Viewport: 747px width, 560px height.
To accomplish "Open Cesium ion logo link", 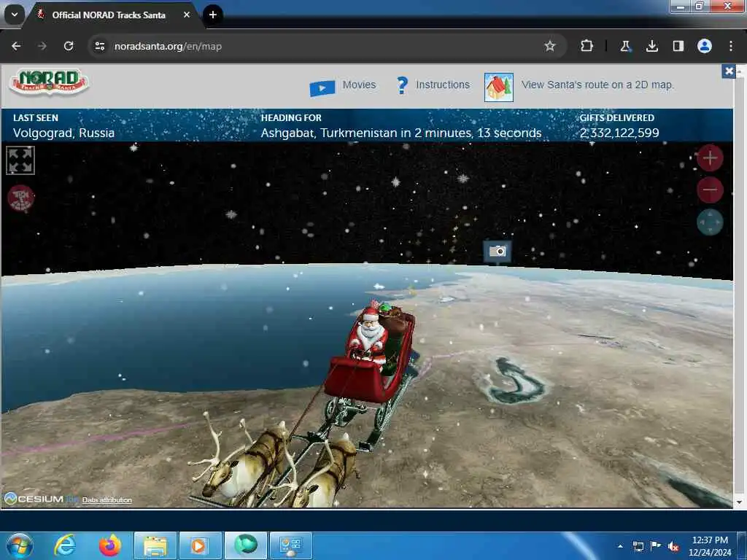I will pyautogui.click(x=41, y=499).
